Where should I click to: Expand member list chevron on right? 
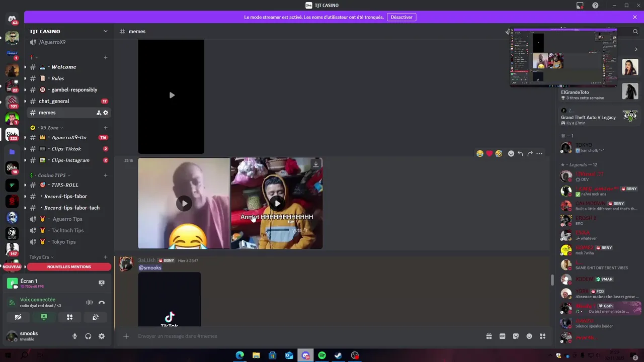(636, 49)
